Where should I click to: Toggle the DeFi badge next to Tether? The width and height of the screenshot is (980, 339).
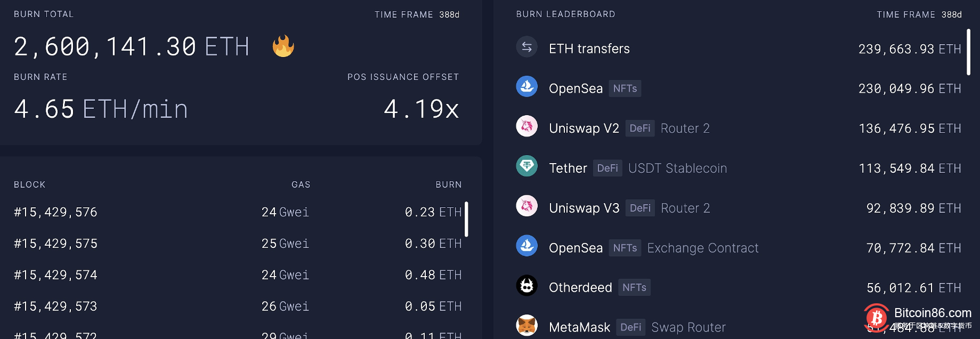pyautogui.click(x=608, y=168)
